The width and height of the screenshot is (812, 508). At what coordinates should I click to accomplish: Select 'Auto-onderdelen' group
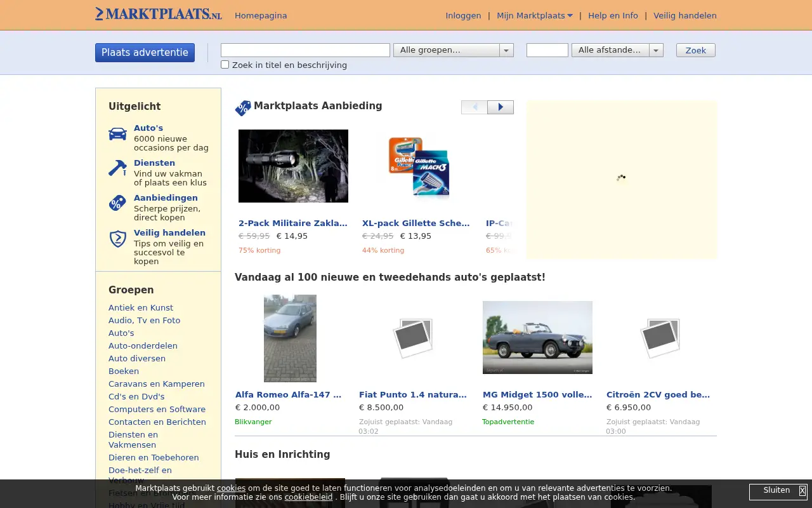tap(143, 346)
